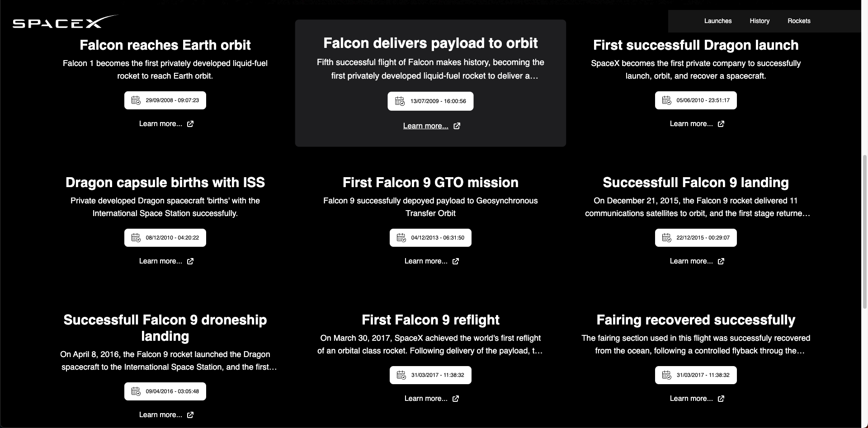Click the external link icon next to Dragon capsule Learn more
Image resolution: width=868 pixels, height=428 pixels.
[190, 261]
